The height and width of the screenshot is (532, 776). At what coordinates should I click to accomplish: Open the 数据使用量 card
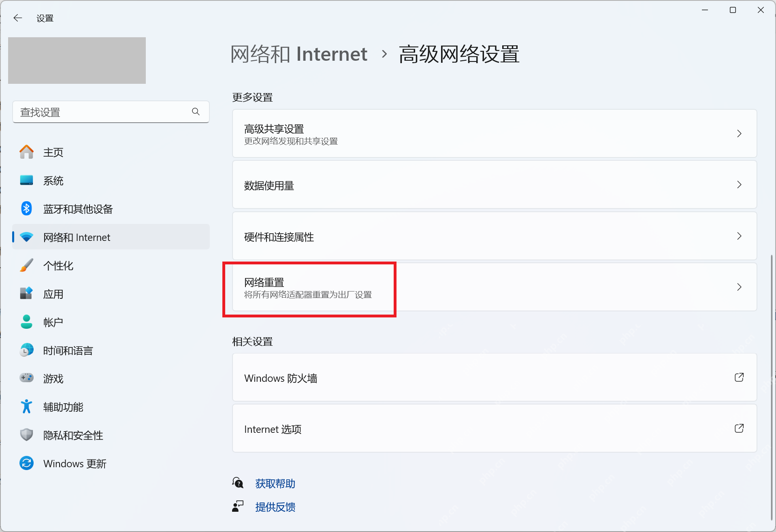pos(495,185)
